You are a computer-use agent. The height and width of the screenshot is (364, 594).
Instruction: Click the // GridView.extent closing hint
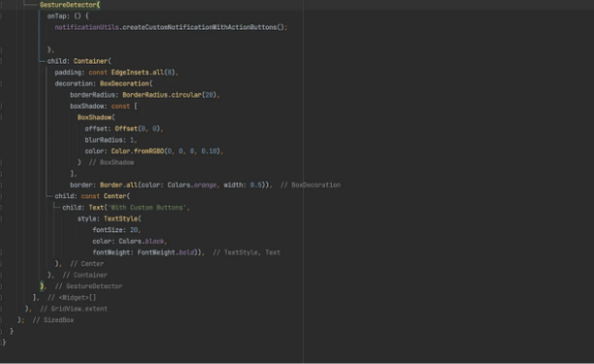pyautogui.click(x=74, y=309)
